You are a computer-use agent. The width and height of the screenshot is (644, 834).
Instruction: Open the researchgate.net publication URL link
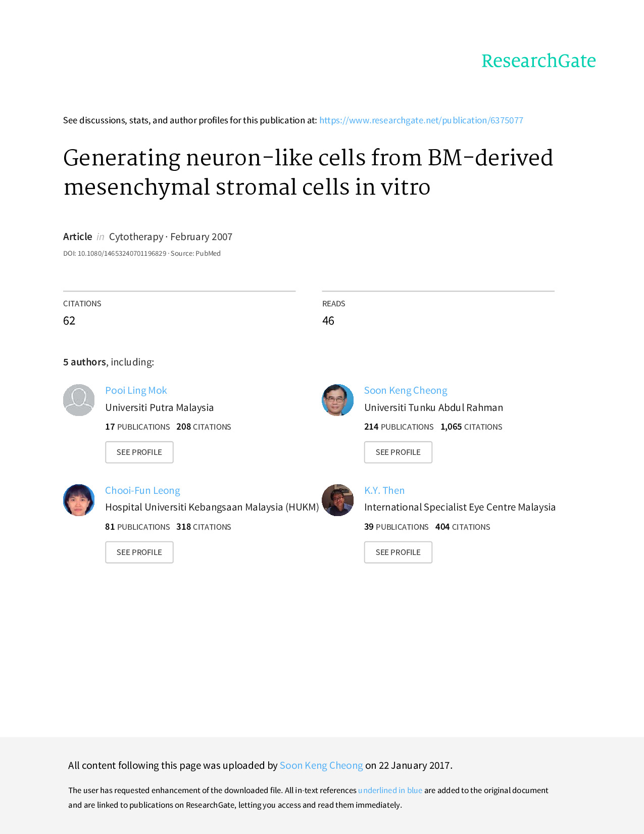(421, 120)
